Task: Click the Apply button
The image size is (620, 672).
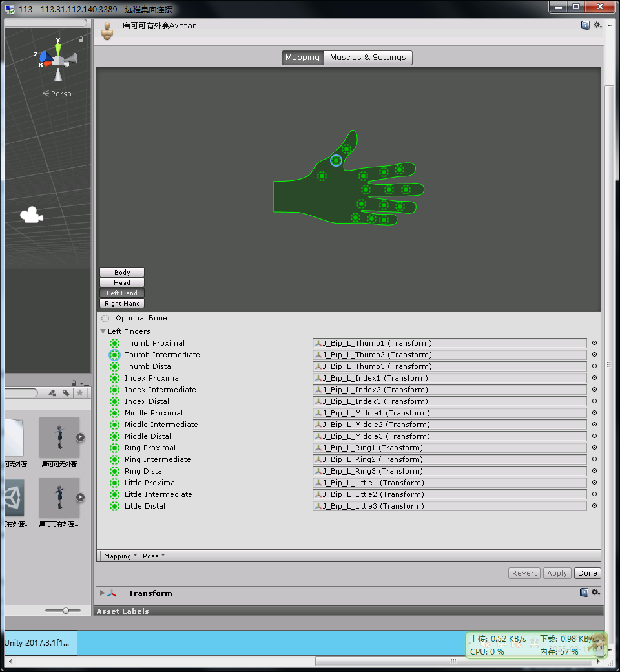Action: [557, 573]
